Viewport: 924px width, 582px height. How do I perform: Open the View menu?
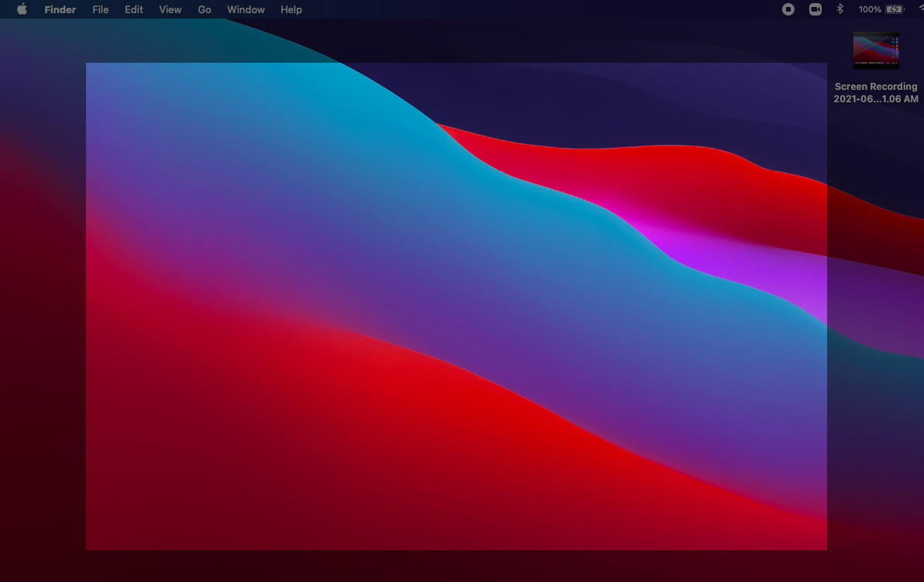tap(171, 9)
